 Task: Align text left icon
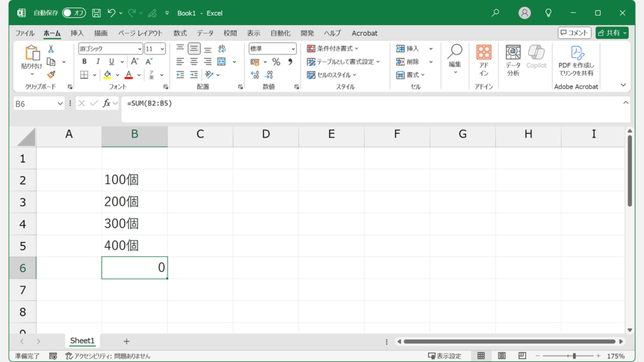pos(180,62)
